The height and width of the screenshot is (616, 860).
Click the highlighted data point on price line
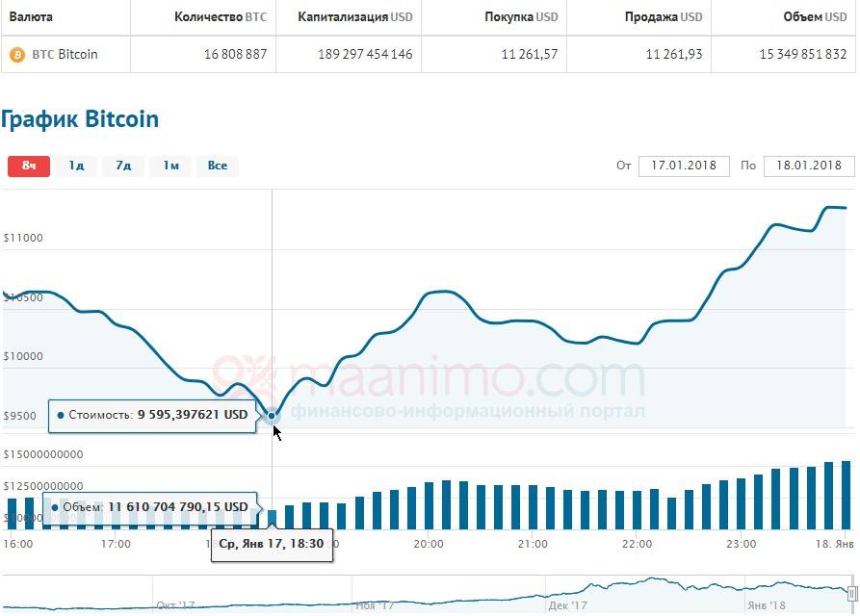pos(273,416)
